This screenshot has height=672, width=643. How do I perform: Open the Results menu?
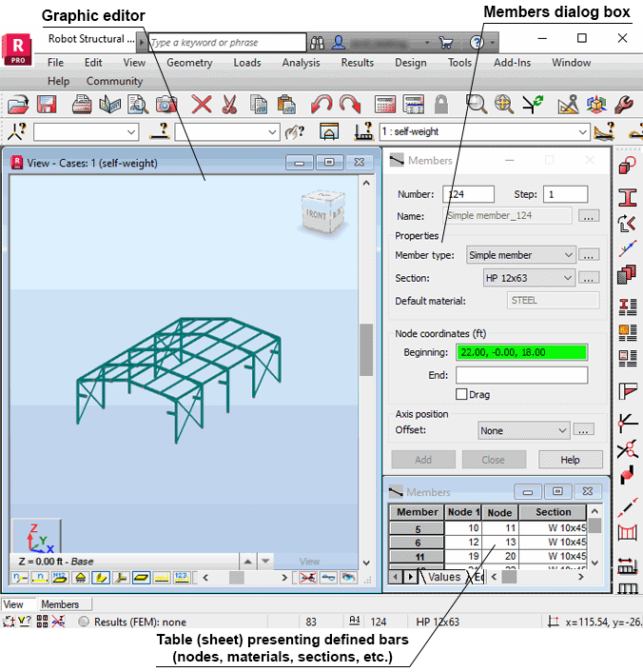[358, 63]
